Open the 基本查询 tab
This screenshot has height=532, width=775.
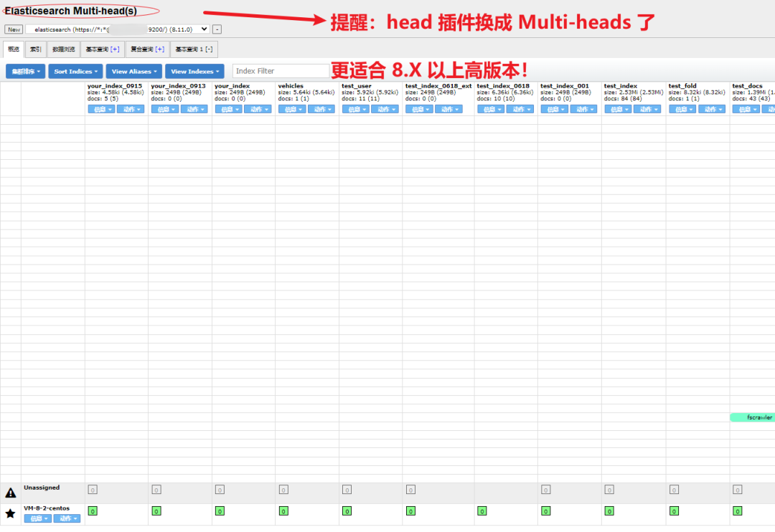pos(103,49)
